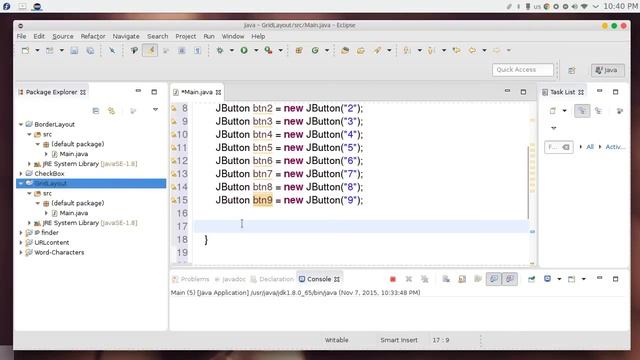Screen dimensions: 640x360
Task: Toggle Show Console on Standard Out
Action: [494, 279]
